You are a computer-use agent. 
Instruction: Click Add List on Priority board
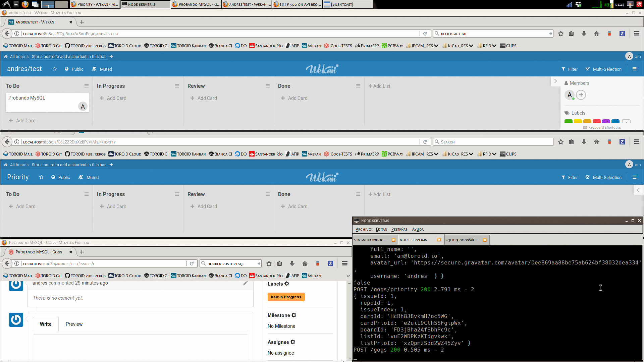pos(379,194)
